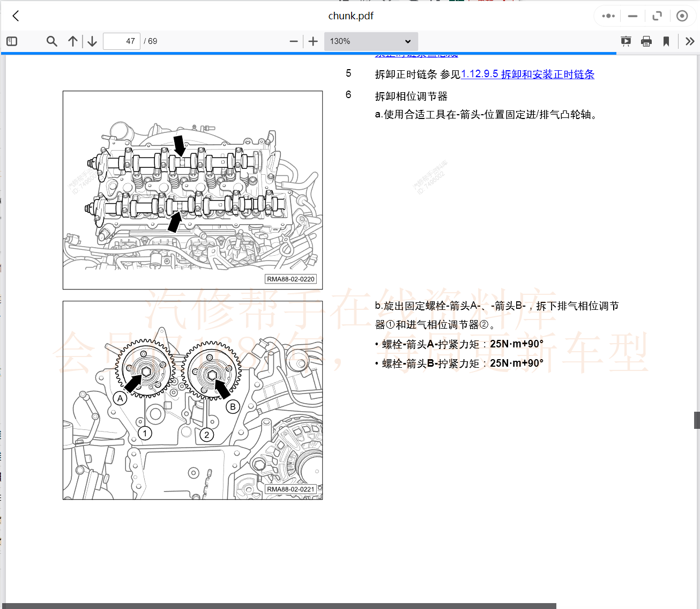
Task: Click the target circle icon top right
Action: pyautogui.click(x=682, y=16)
